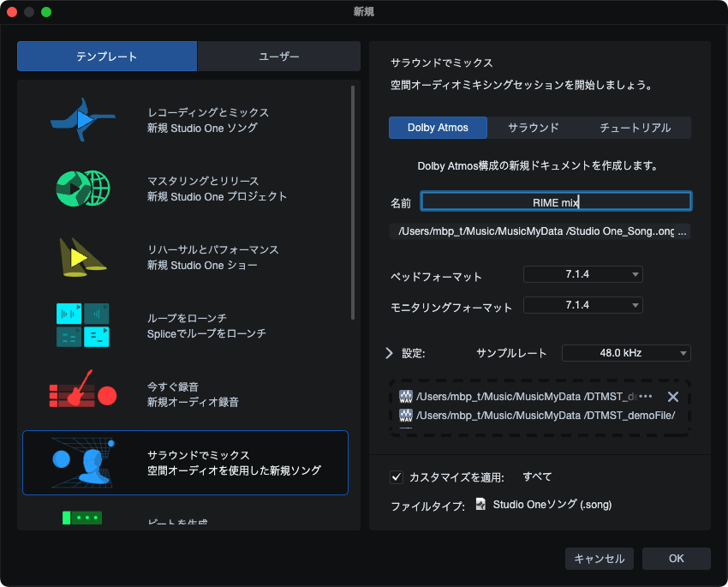Click the 名前 text field
Screen dimensions: 728x587
click(x=556, y=201)
